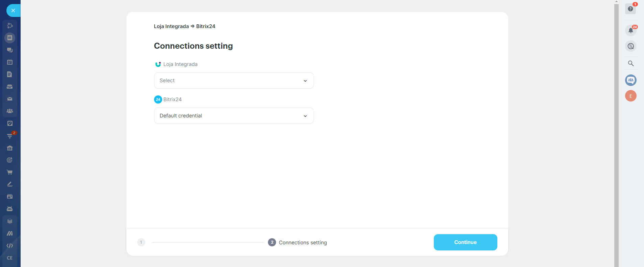
Task: Click the filter icon with 2 badge
Action: tap(10, 136)
